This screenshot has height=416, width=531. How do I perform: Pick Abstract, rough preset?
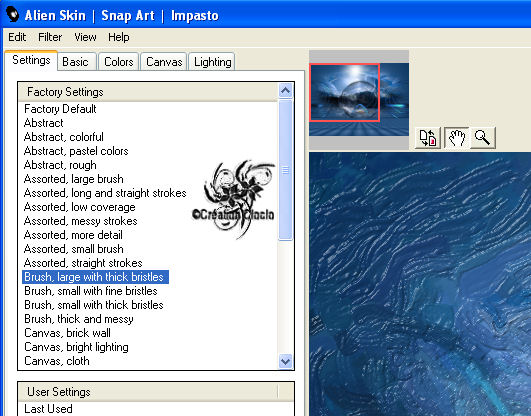pyautogui.click(x=60, y=165)
